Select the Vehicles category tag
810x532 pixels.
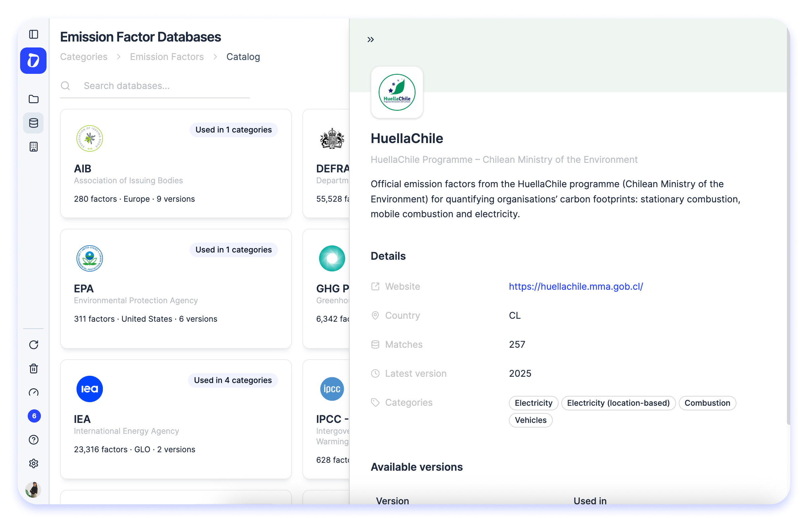coord(531,421)
